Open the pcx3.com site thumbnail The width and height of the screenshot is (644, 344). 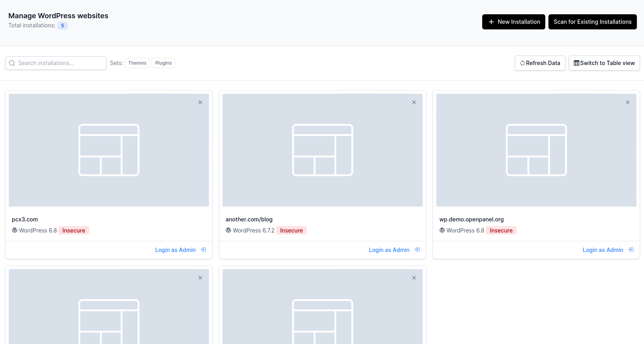click(x=109, y=150)
